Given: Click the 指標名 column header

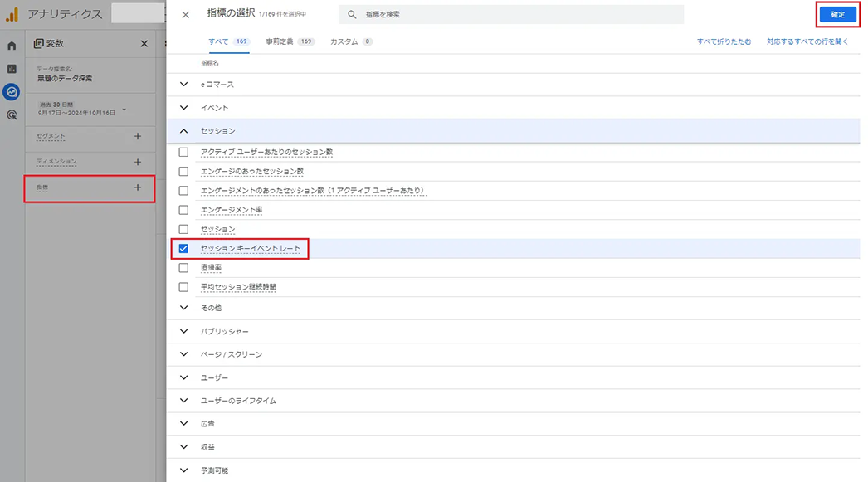Looking at the screenshot, I should 210,63.
